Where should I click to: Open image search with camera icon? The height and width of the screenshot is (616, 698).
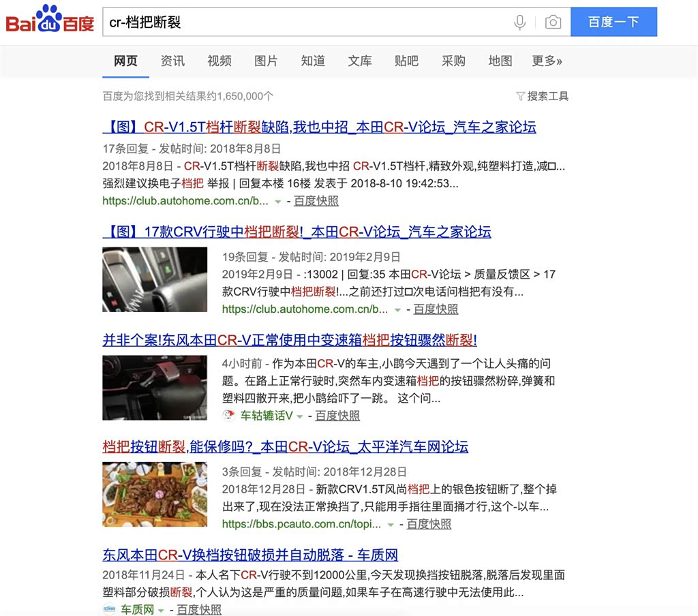[553, 22]
